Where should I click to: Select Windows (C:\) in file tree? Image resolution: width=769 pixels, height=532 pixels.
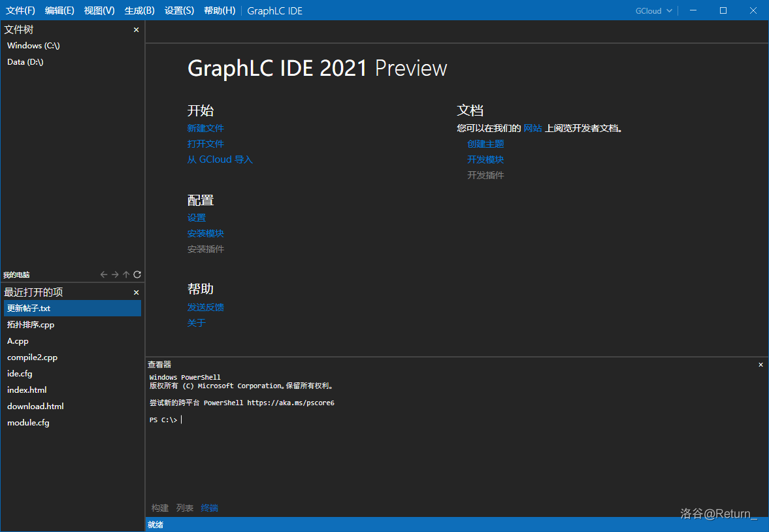pyautogui.click(x=73, y=46)
